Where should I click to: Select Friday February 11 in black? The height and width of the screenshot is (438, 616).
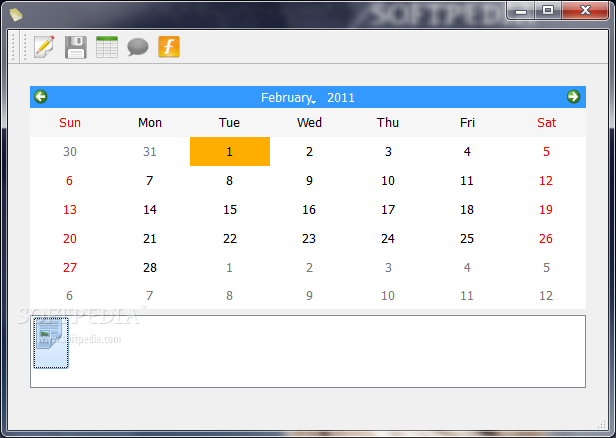[x=467, y=180]
